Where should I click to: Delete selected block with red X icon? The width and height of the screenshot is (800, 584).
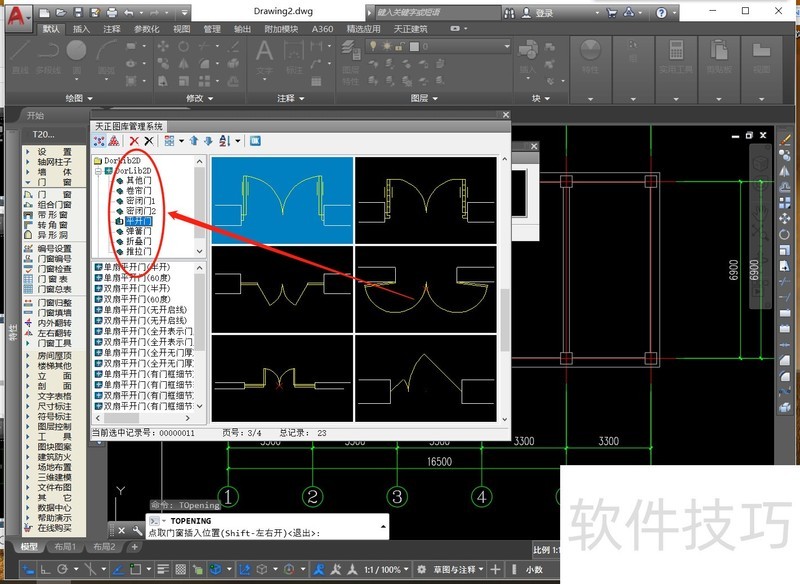[x=133, y=140]
